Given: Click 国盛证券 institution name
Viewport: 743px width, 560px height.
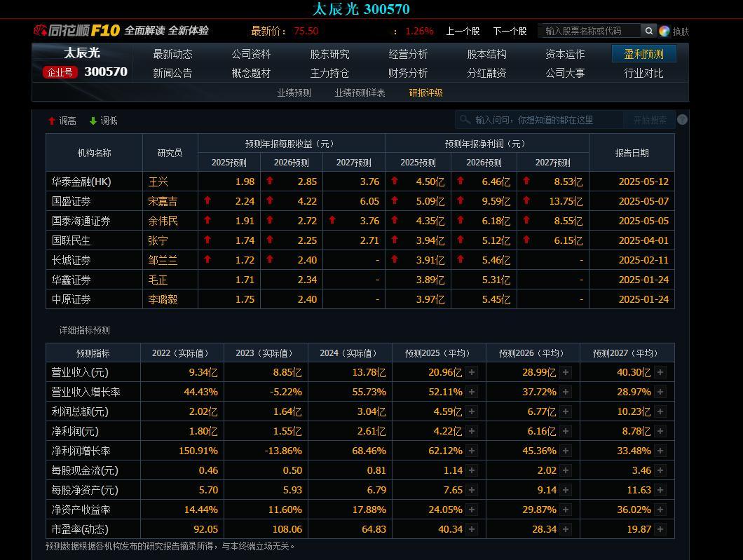Looking at the screenshot, I should [71, 201].
